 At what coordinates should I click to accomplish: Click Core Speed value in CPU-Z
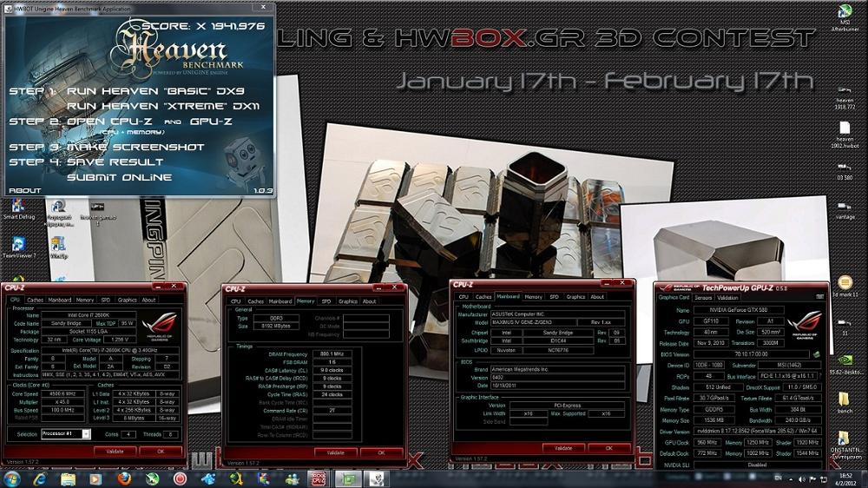63,393
